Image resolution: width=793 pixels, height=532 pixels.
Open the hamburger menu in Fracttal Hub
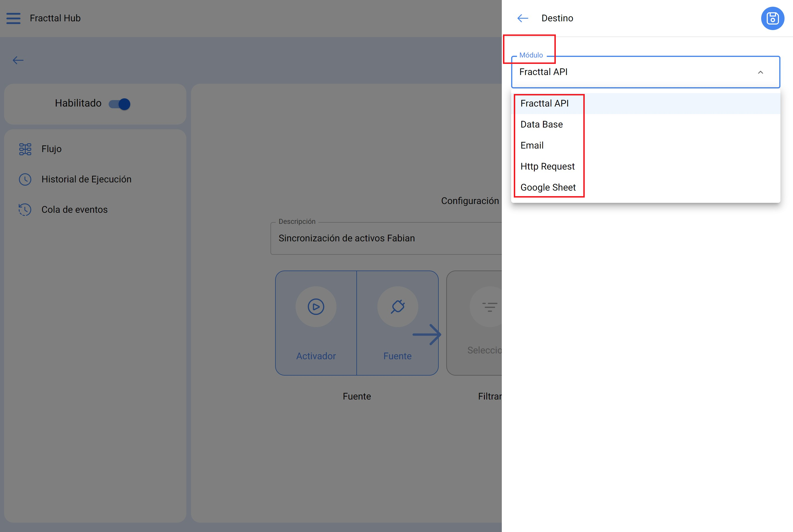click(x=13, y=18)
